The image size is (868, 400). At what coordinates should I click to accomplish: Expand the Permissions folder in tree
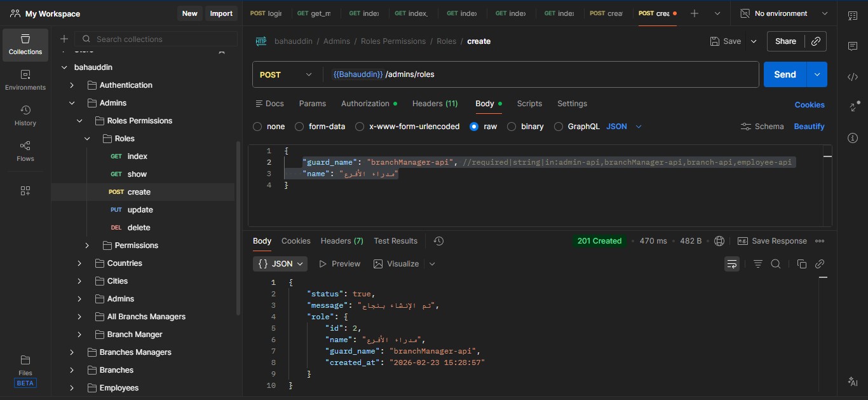pos(87,245)
